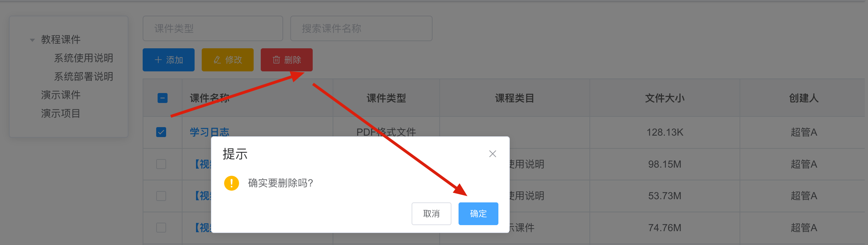Click the pencil icon on the 修改 button
Viewport: 868px width, 245px height.
tap(217, 60)
